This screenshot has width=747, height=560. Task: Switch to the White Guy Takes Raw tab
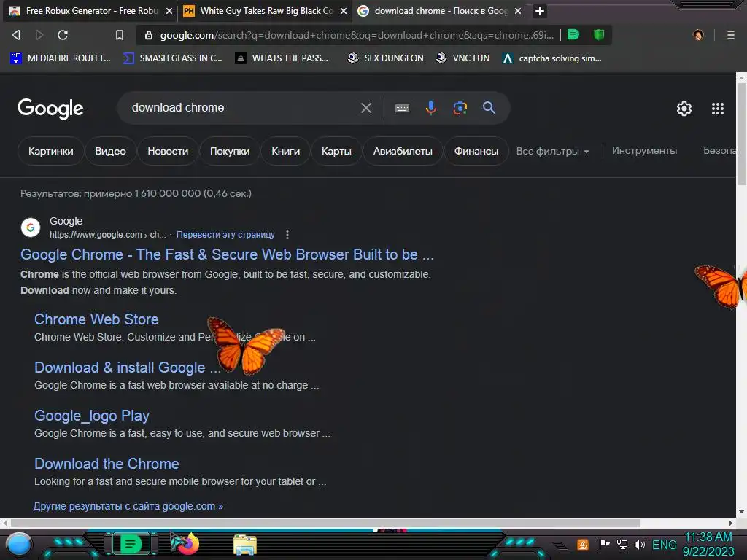[x=265, y=11]
